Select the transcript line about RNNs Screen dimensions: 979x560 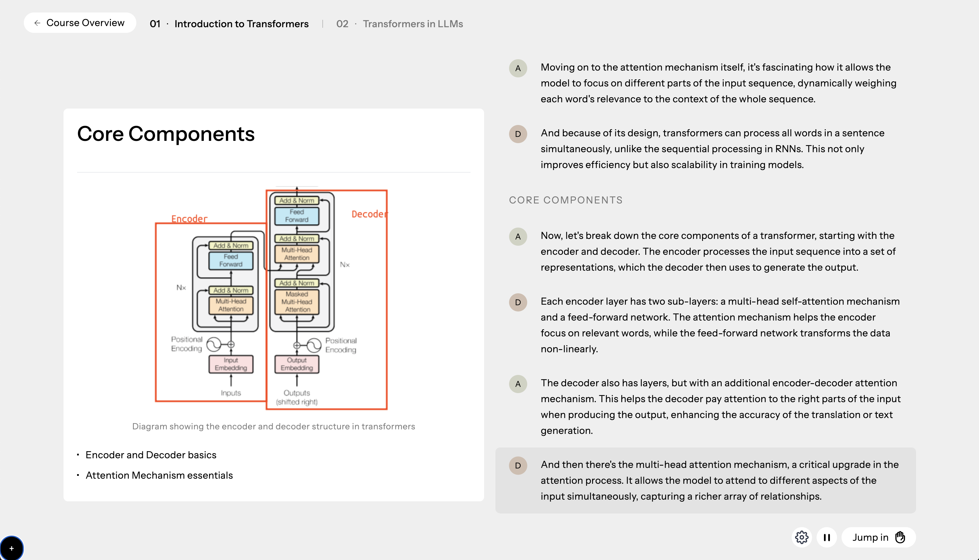712,149
